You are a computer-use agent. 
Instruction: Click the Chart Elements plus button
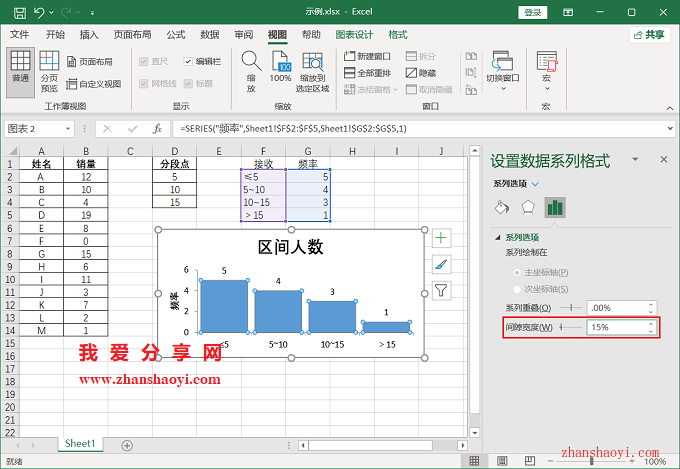tap(441, 238)
